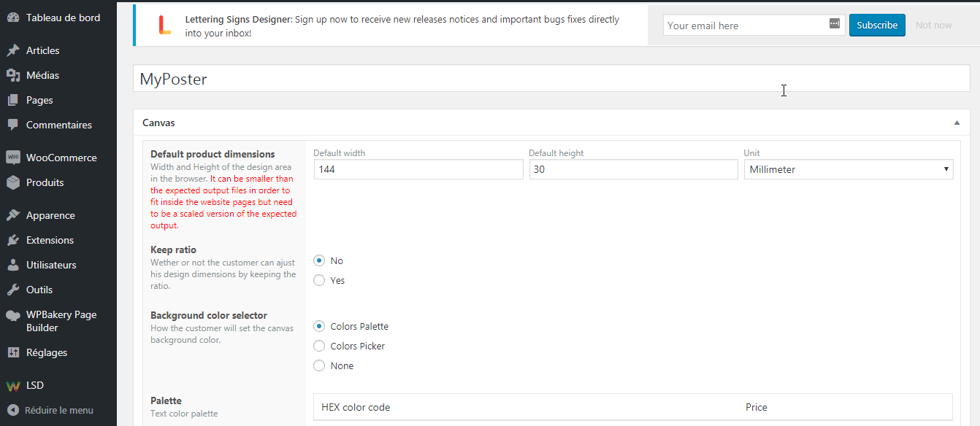Click the Subscribe button
The image size is (980, 426).
tap(877, 25)
